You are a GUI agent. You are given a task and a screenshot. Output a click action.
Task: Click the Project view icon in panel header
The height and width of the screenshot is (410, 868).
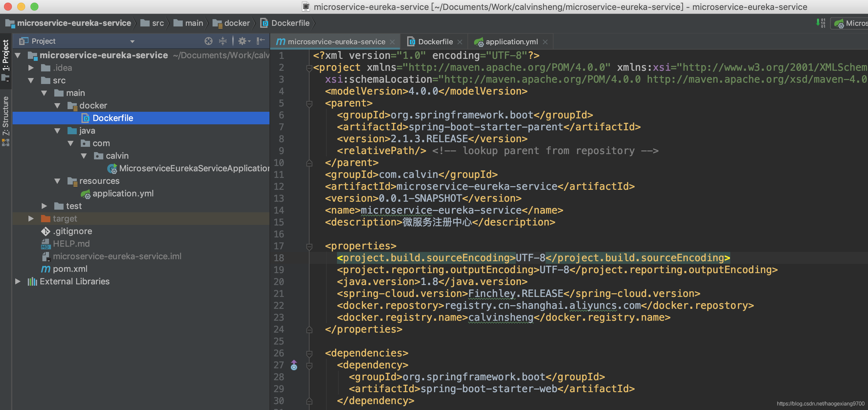[24, 41]
